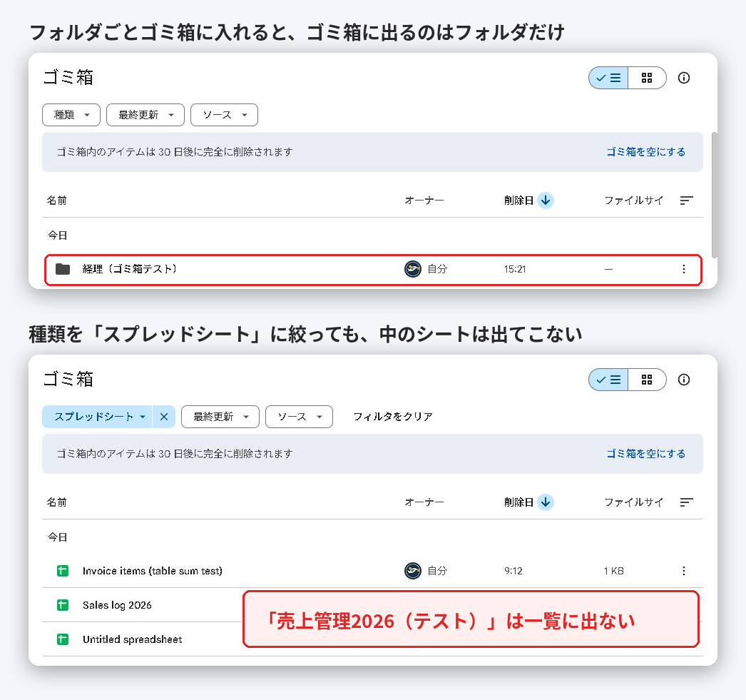Open sort options icon in upper panel header
This screenshot has height=700, width=746.
(686, 201)
